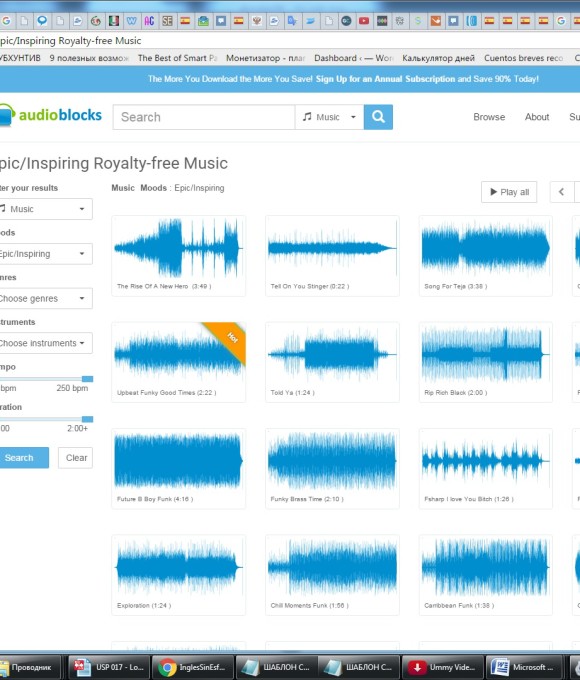580x680 pixels.
Task: Open the Монетизатор bookmark
Action: click(265, 58)
